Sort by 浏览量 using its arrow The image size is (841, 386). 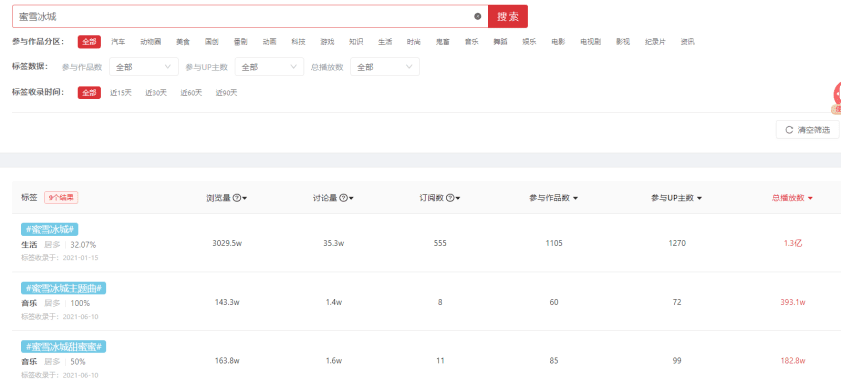click(x=244, y=198)
